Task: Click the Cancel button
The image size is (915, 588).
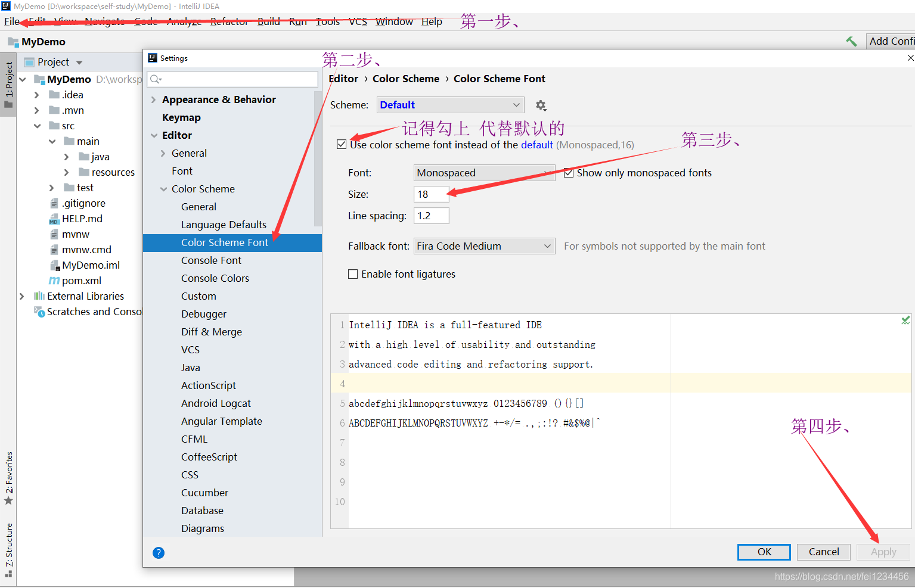Action: pos(824,552)
